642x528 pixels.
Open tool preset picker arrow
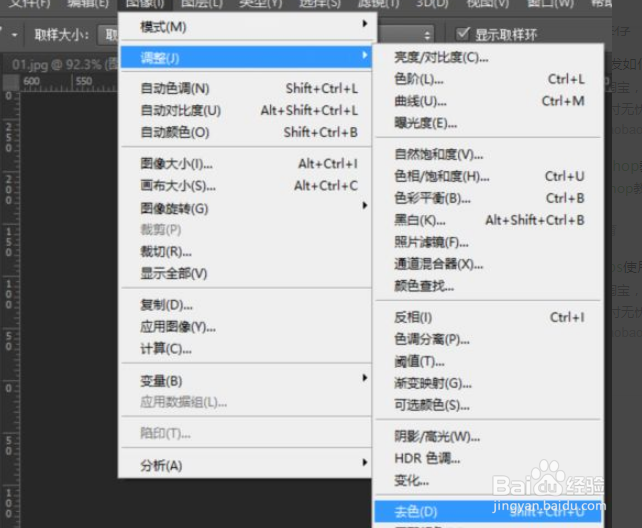(14, 35)
